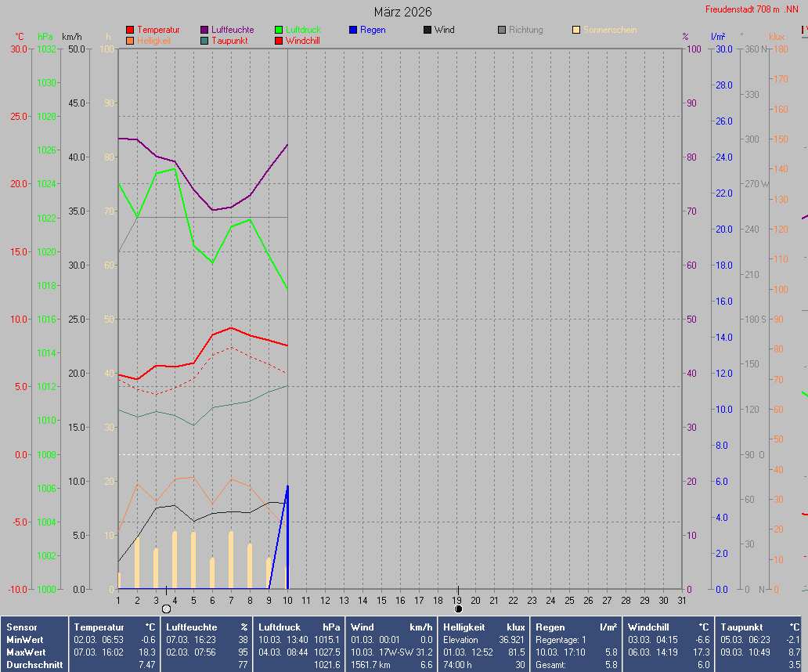The image size is (808, 672).
Task: Click the red Temperatur legend swatch
Action: (130, 30)
